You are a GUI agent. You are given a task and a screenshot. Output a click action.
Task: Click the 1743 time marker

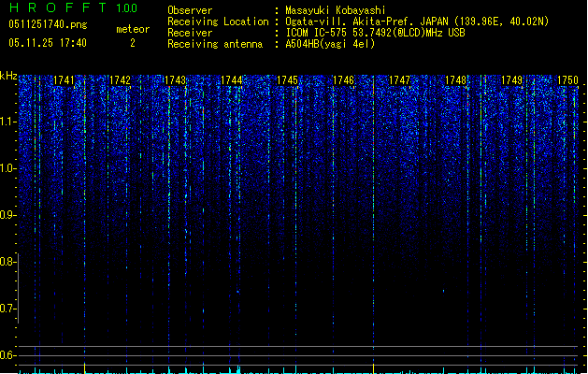(x=176, y=80)
